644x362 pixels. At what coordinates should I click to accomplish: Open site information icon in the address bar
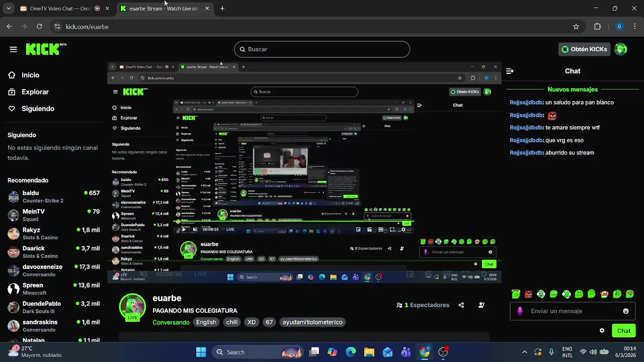57,27
